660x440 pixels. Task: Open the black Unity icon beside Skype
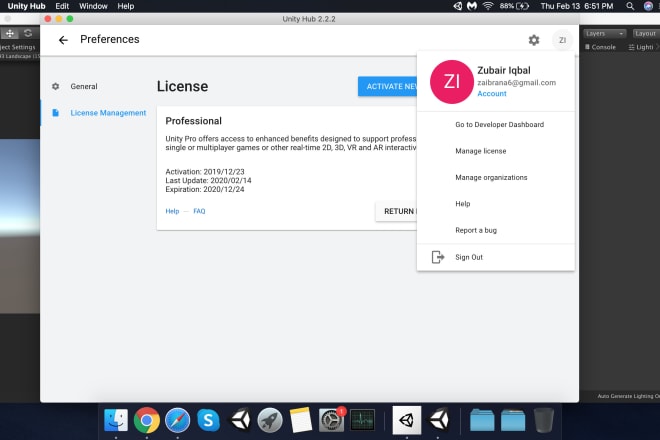(240, 420)
